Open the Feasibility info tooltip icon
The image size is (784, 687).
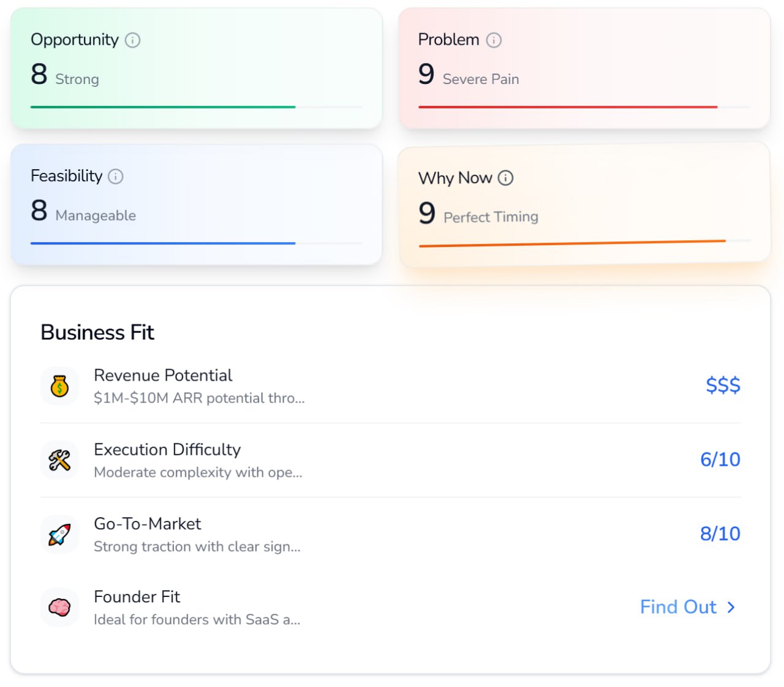pos(116,176)
